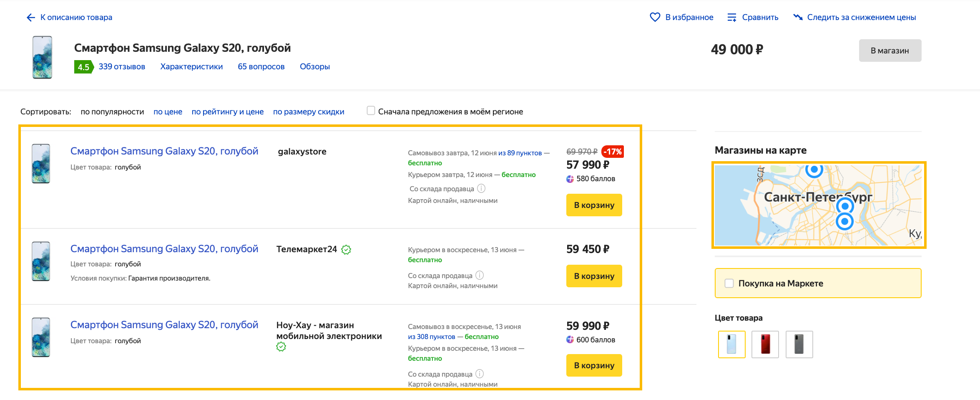Open '65 вопросов' link
Viewport: 980px width, 400px height.
coord(261,67)
